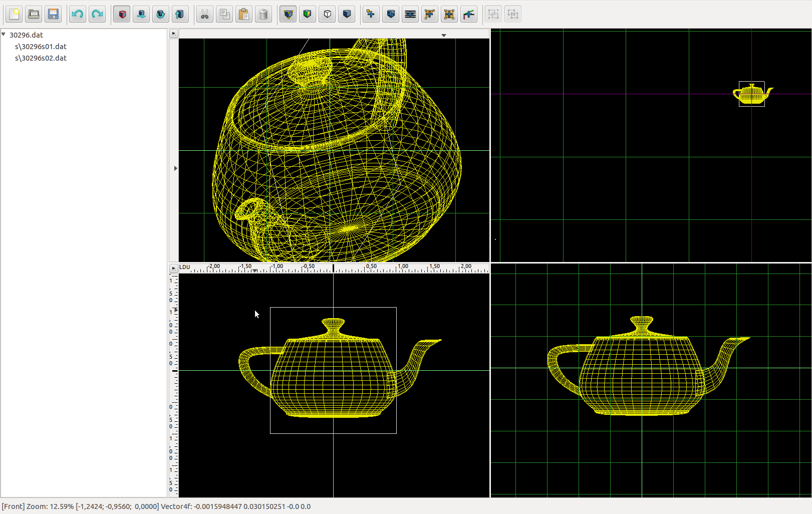Open the front viewport dropdown menu
The height and width of the screenshot is (514, 812).
pyautogui.click(x=443, y=35)
